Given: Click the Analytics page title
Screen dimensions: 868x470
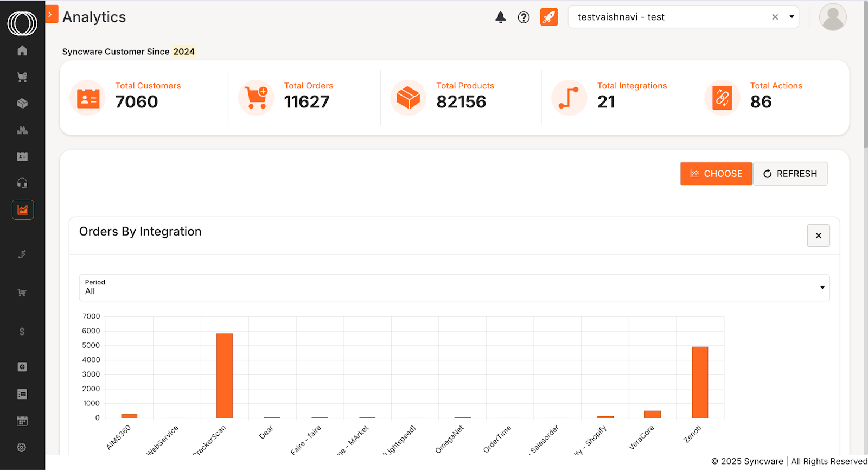Looking at the screenshot, I should (x=94, y=17).
